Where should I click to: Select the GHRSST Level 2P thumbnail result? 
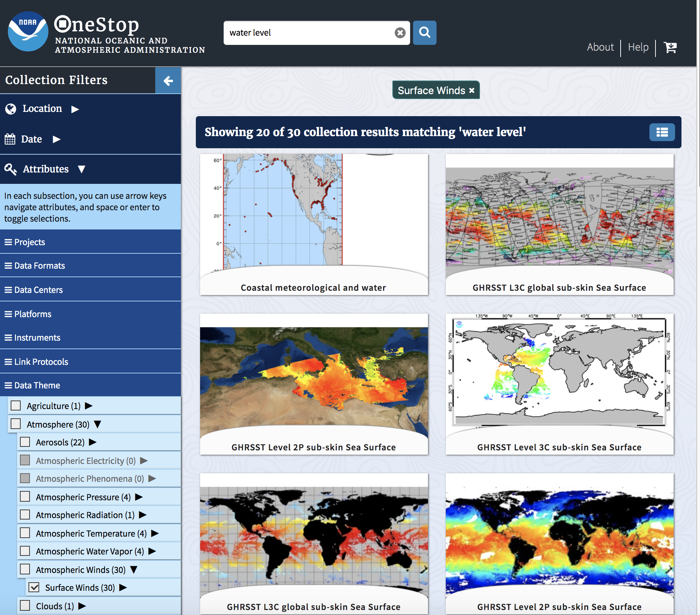(314, 388)
